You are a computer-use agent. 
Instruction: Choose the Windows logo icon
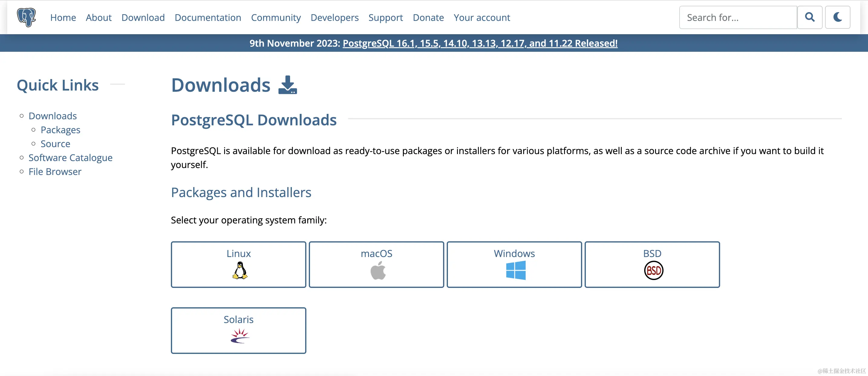tap(516, 270)
